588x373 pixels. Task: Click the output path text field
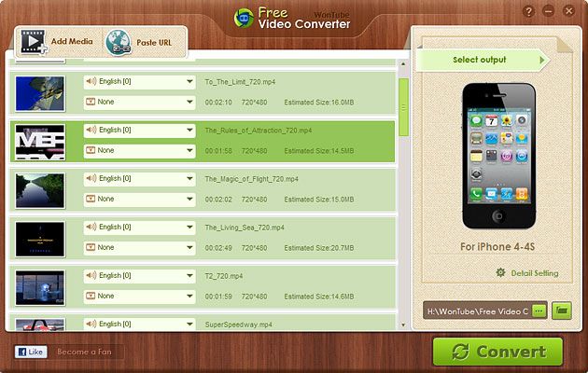[x=476, y=310]
